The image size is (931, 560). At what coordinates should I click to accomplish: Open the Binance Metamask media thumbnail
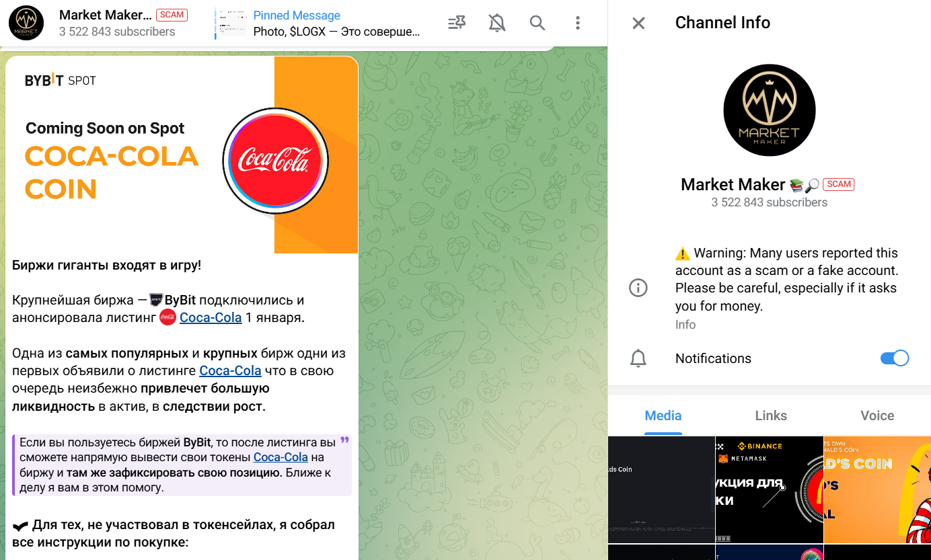[x=770, y=489]
